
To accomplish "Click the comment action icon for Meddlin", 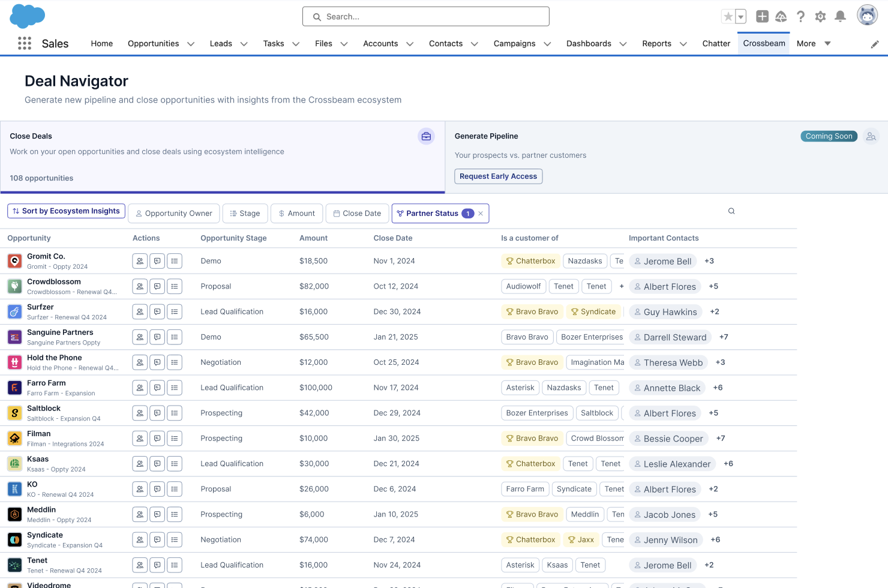I will pos(157,515).
